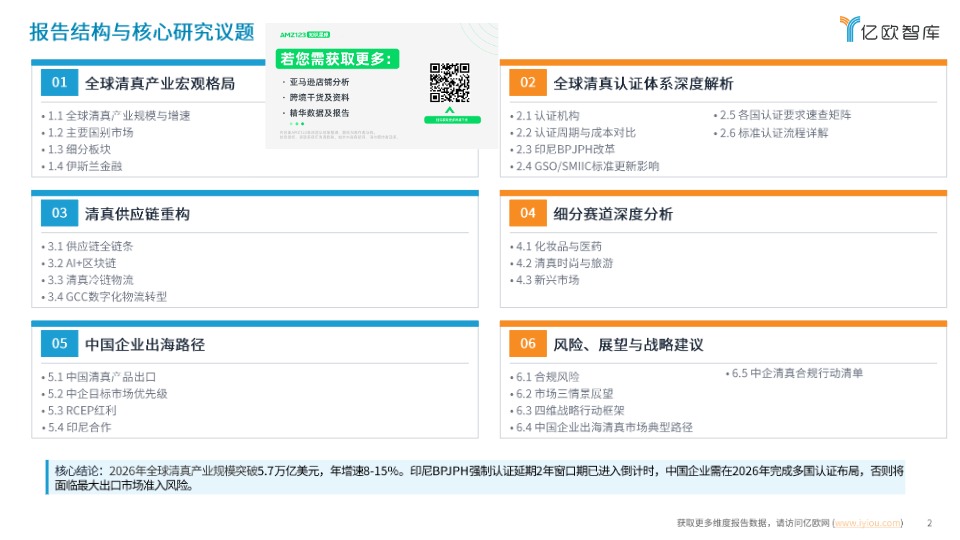Select item '2.3 印尼BPJPH改革'

point(565,149)
